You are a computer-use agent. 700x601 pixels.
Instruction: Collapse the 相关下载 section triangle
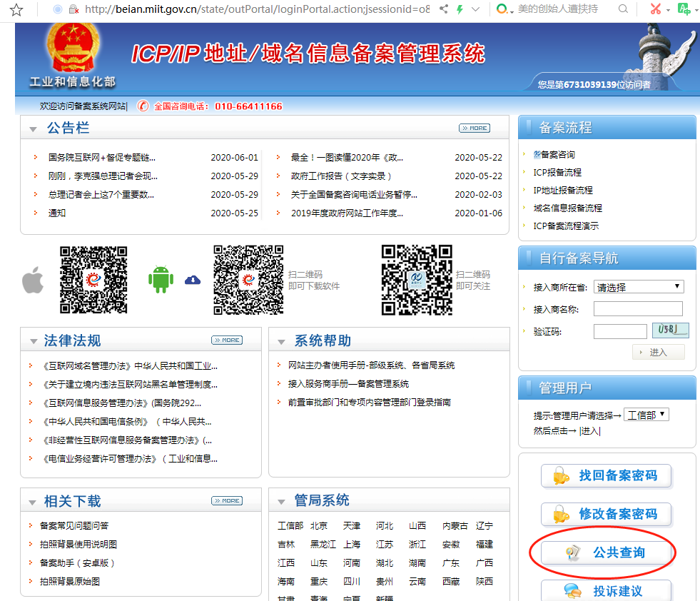[33, 502]
